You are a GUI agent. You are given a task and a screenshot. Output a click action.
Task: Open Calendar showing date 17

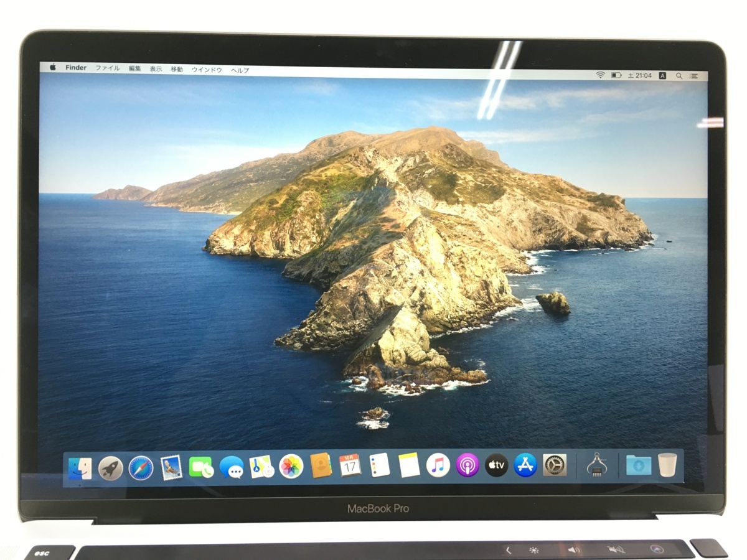point(350,465)
